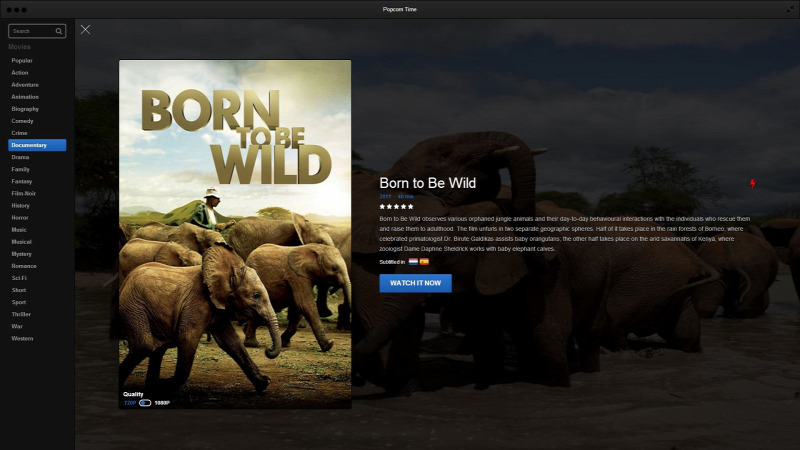Start playback with Watch It Now

(415, 283)
